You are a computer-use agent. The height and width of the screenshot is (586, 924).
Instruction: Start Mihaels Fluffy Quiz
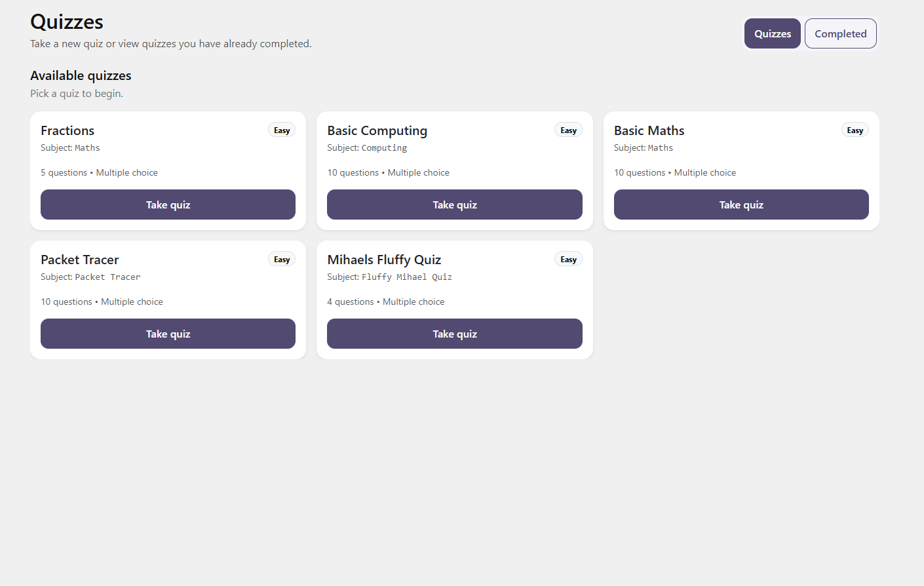(x=454, y=334)
